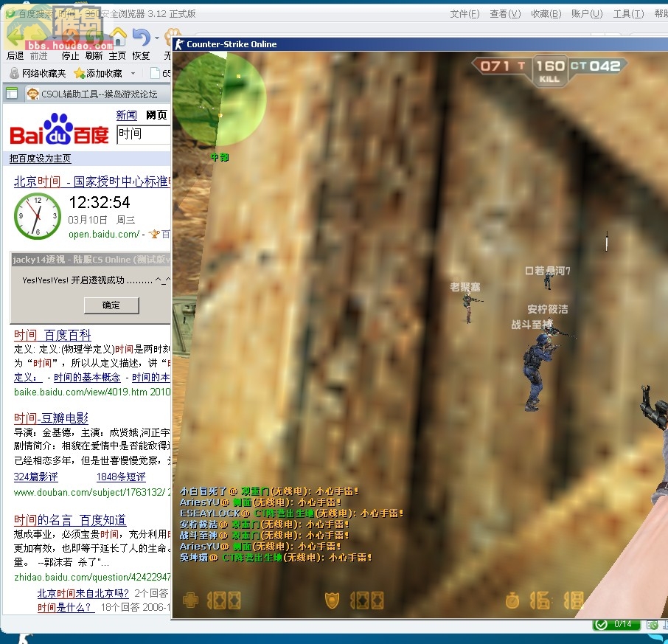Image resolution: width=668 pixels, height=644 pixels.
Task: Click the 添加收藏 star button
Action: click(x=98, y=73)
